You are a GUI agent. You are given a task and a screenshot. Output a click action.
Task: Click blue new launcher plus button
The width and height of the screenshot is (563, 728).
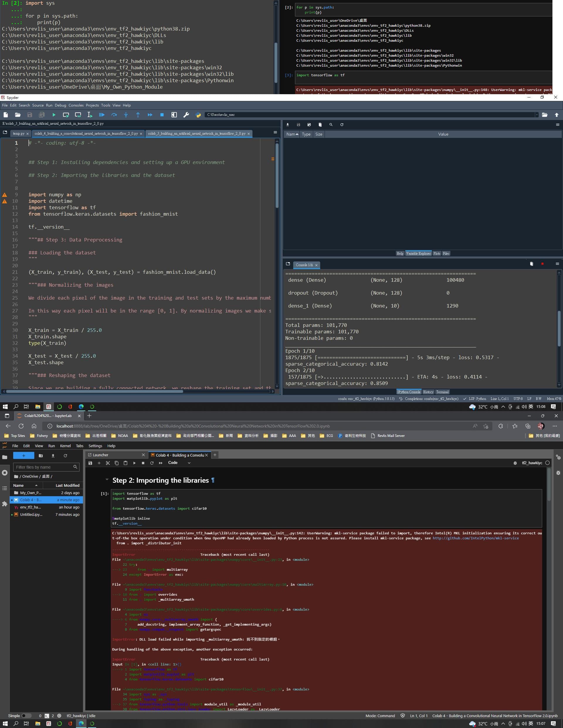pyautogui.click(x=24, y=456)
